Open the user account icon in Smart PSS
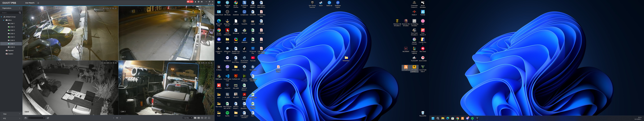644x121 pixels. [x=196, y=2]
